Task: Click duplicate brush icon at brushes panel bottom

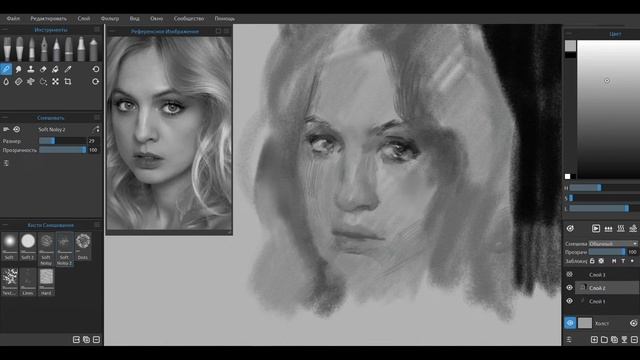Action: click(x=87, y=340)
